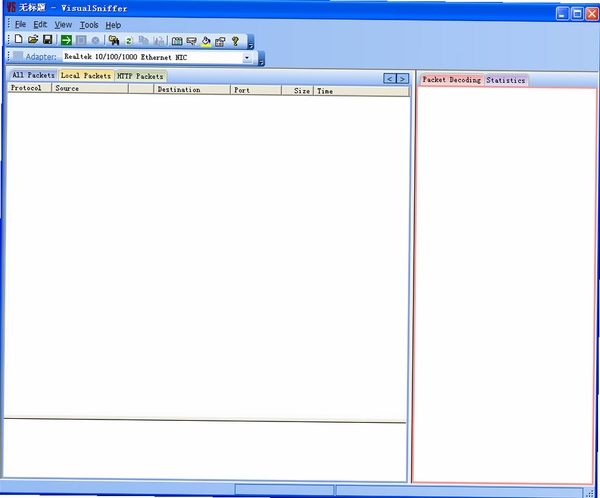Click the yellow question mark Help icon
This screenshot has height=498, width=600.
point(235,41)
